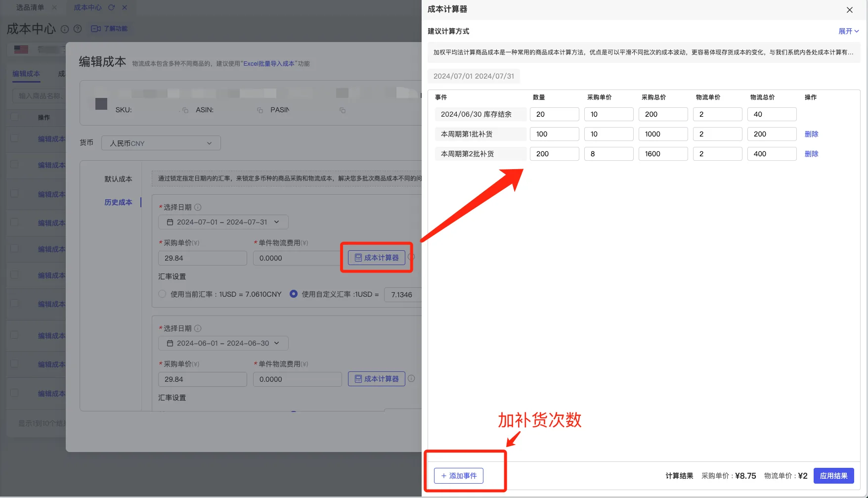Edit June 采购单价 field 29.84

pos(203,379)
